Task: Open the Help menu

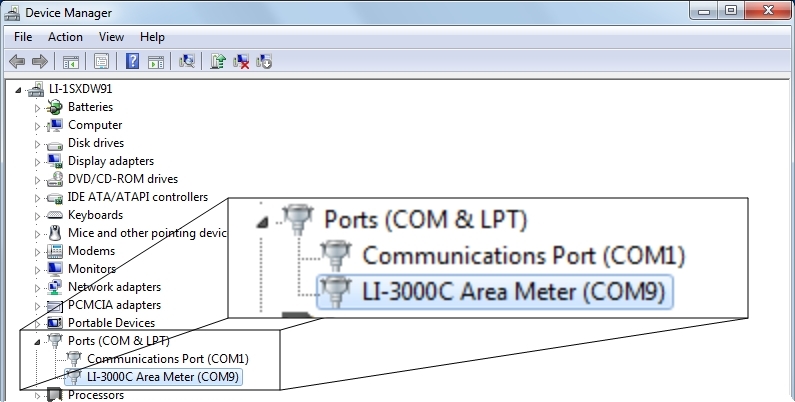Action: (152, 37)
